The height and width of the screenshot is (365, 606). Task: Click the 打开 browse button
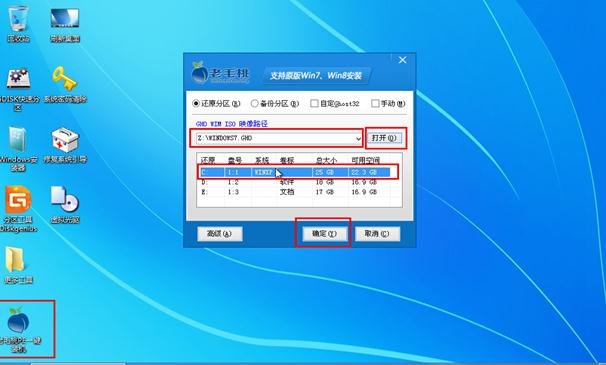(x=384, y=138)
